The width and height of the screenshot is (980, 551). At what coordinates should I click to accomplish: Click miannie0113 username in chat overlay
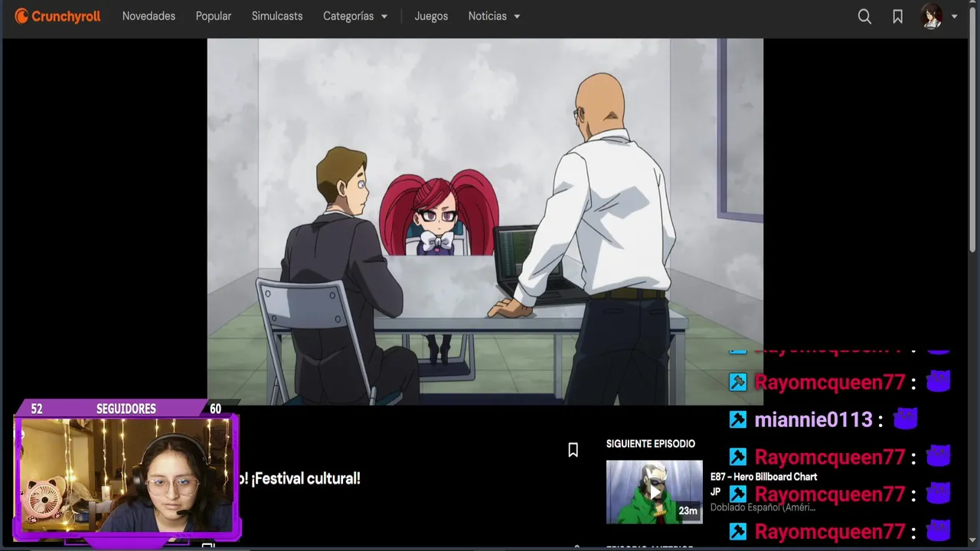[813, 419]
